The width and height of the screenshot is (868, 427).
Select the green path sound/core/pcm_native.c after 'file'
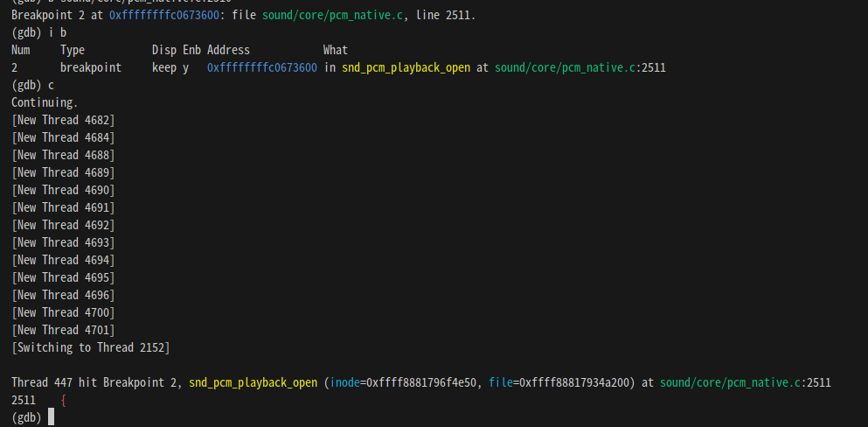(332, 16)
